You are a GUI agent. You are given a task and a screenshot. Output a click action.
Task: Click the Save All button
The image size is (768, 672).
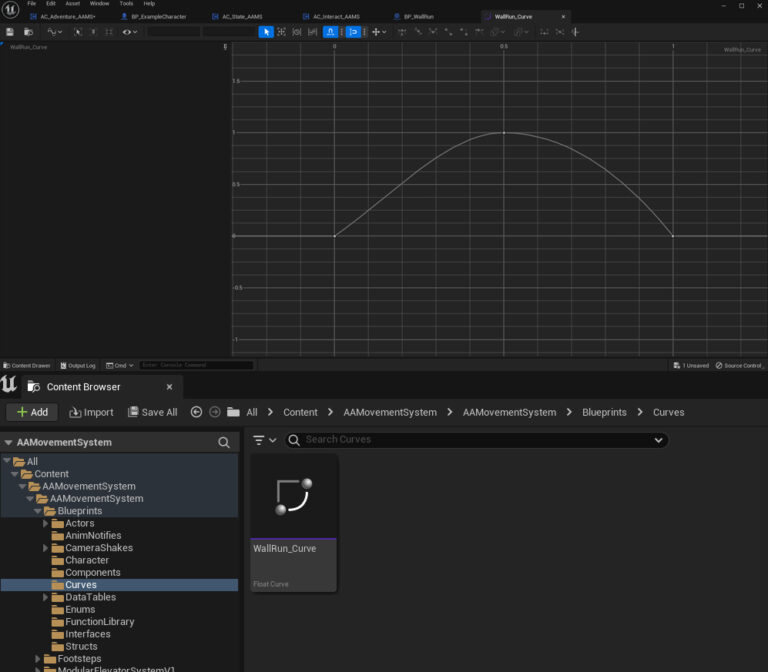[x=152, y=412]
